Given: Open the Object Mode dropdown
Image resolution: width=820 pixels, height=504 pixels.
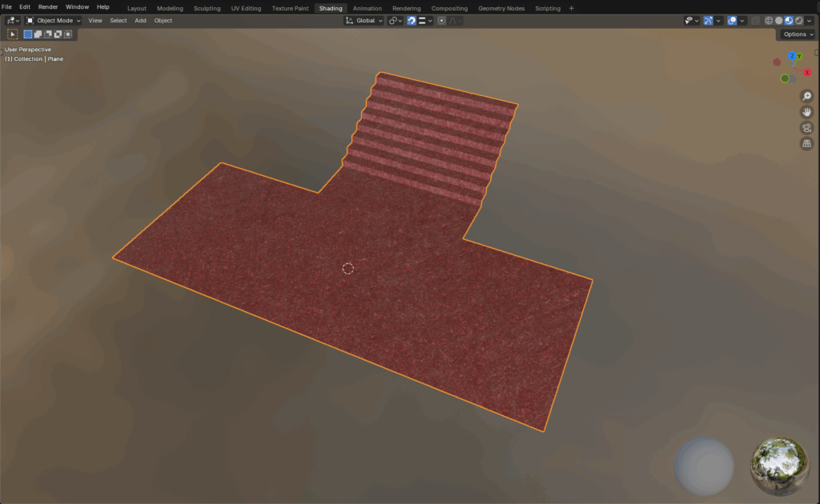Looking at the screenshot, I should [x=54, y=21].
